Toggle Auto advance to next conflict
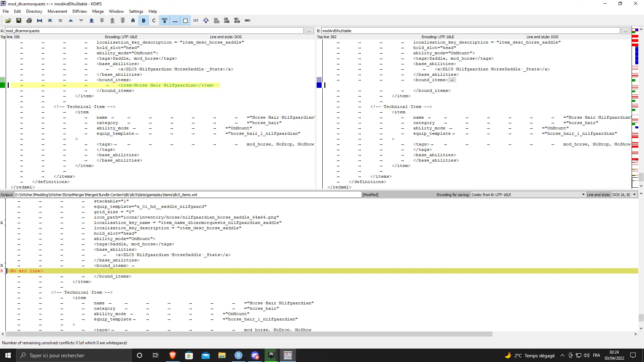Viewport: 644px width, 362px height. coord(164,20)
